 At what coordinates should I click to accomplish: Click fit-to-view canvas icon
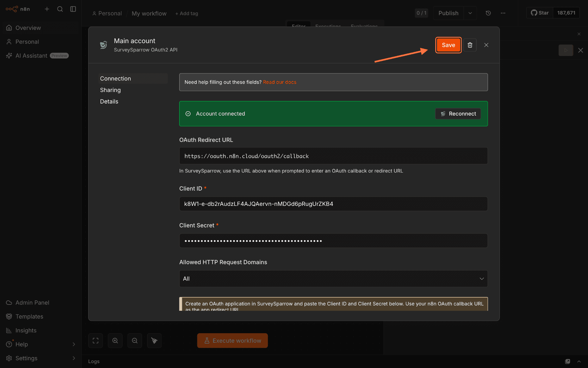click(x=96, y=341)
